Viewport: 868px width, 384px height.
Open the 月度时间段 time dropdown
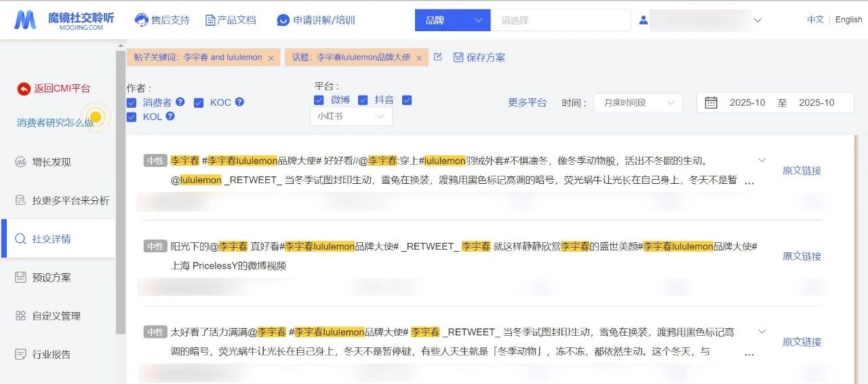pos(637,102)
